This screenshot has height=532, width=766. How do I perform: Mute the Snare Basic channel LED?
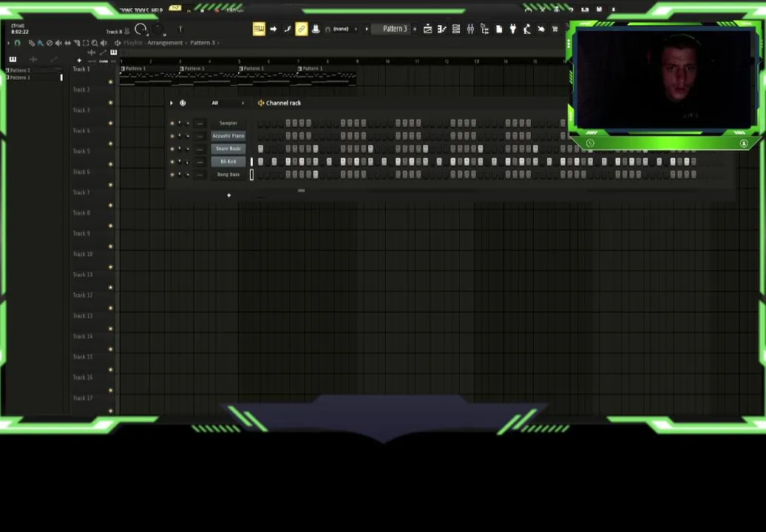click(x=172, y=149)
